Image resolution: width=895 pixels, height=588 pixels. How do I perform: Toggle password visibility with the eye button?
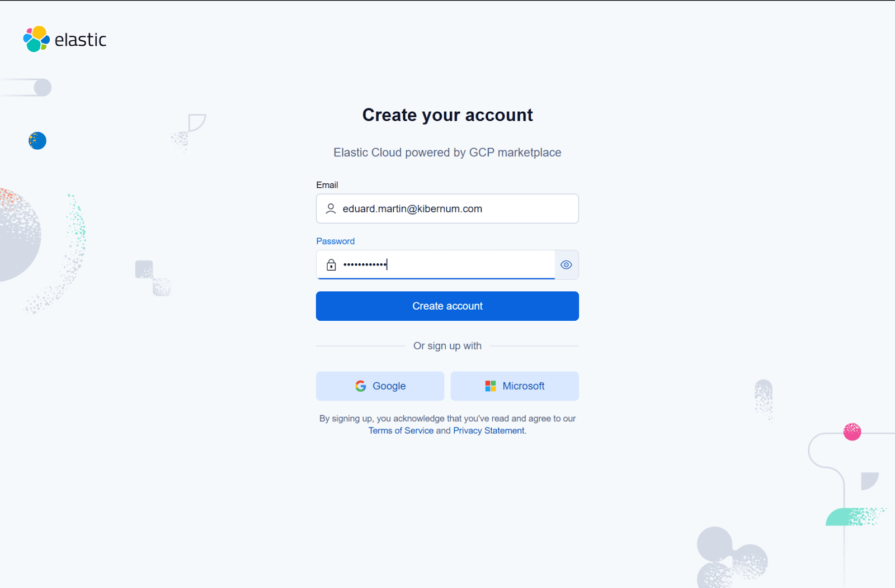pos(566,265)
